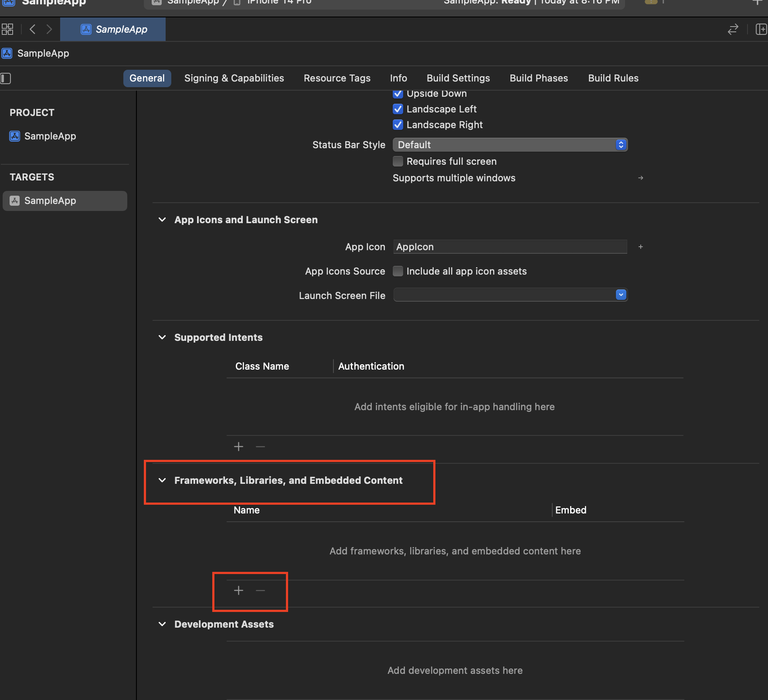Screen dimensions: 768x700
Task: Click 'Supports multiple windows' label
Action: tap(454, 178)
